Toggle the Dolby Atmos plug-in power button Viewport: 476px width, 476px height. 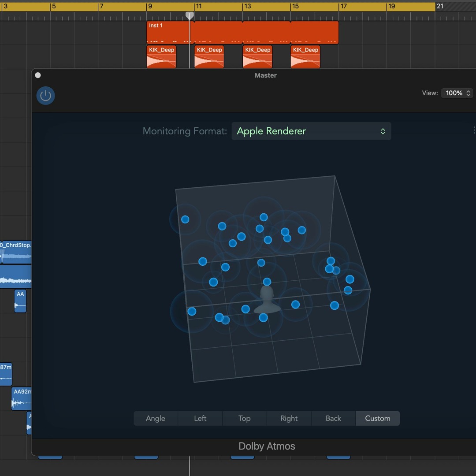(x=46, y=96)
